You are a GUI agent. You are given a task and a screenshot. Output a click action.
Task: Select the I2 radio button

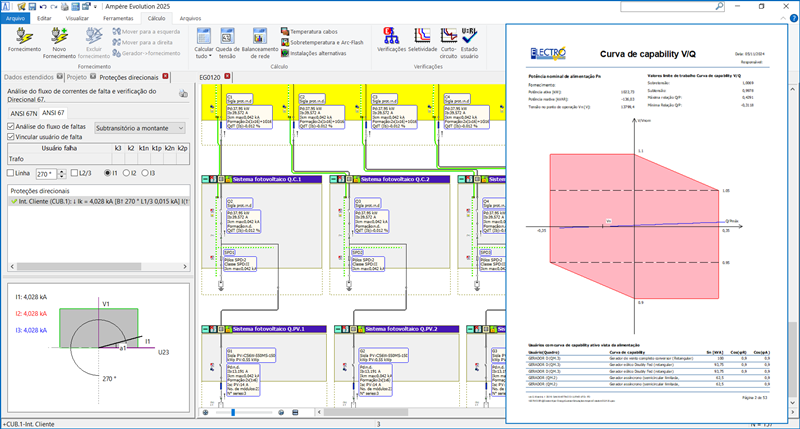pyautogui.click(x=126, y=173)
